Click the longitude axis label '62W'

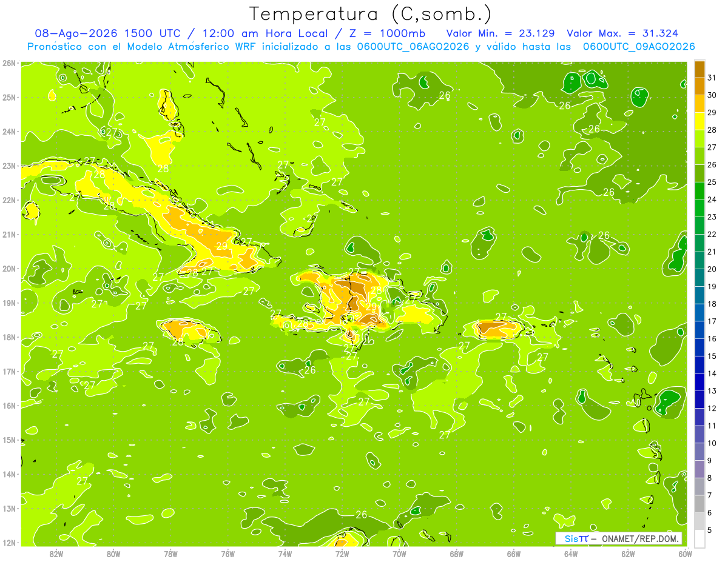point(628,554)
